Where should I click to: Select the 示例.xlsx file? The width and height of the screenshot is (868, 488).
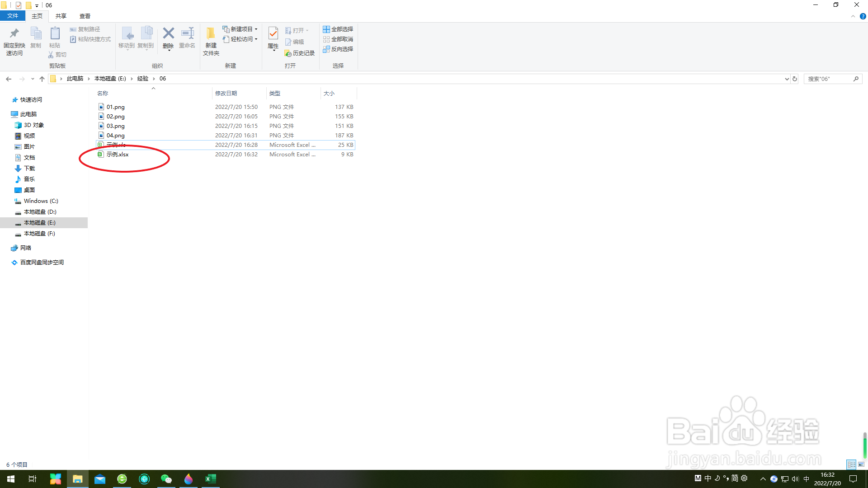[x=118, y=155]
